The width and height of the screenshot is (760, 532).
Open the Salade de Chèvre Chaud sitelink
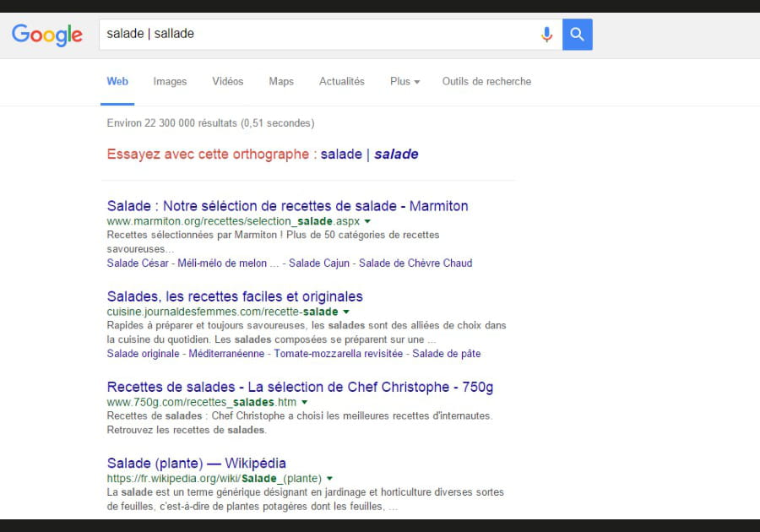click(415, 263)
